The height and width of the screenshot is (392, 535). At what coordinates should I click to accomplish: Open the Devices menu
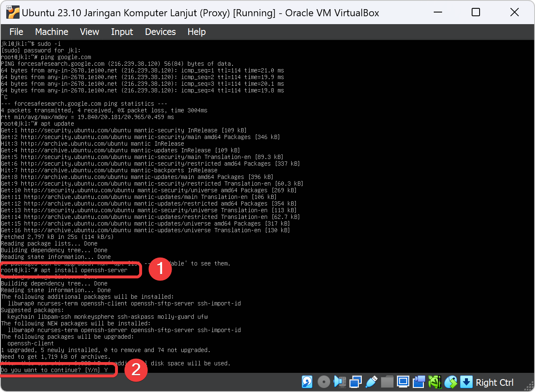(160, 32)
